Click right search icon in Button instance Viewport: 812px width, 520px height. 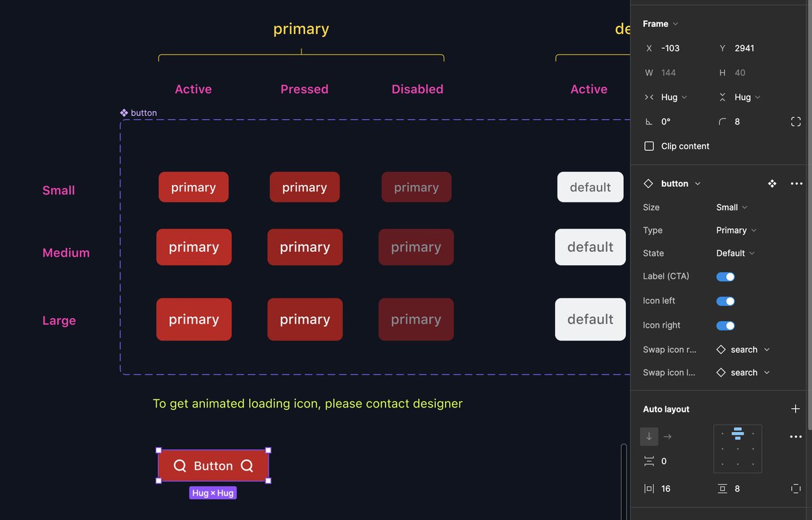247,466
